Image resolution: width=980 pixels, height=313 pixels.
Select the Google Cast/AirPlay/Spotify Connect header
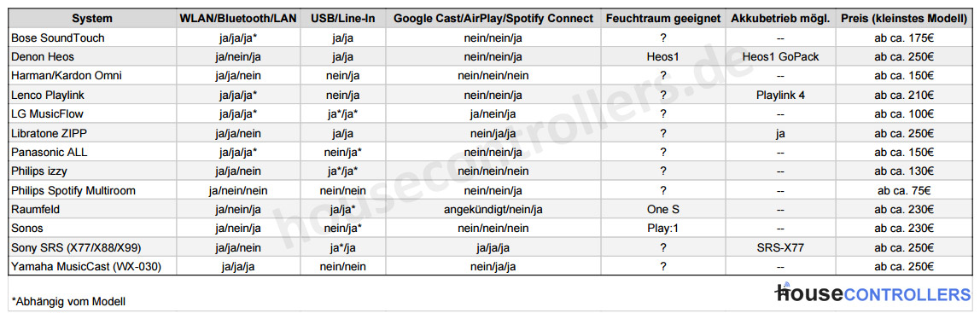point(493,19)
